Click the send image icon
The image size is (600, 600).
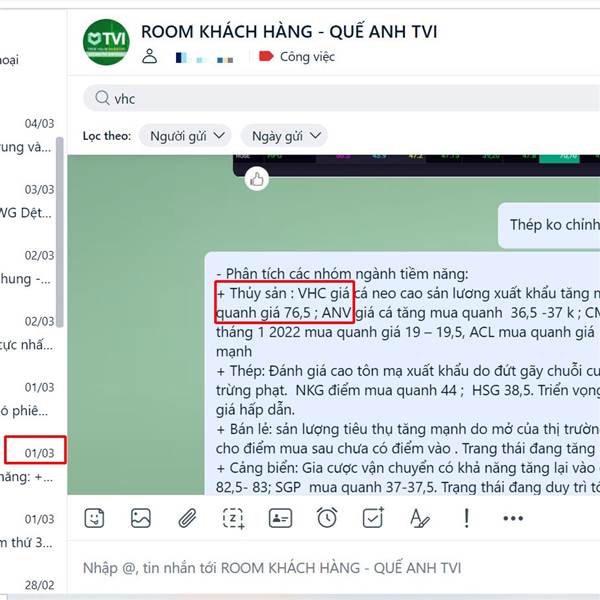pos(140,518)
